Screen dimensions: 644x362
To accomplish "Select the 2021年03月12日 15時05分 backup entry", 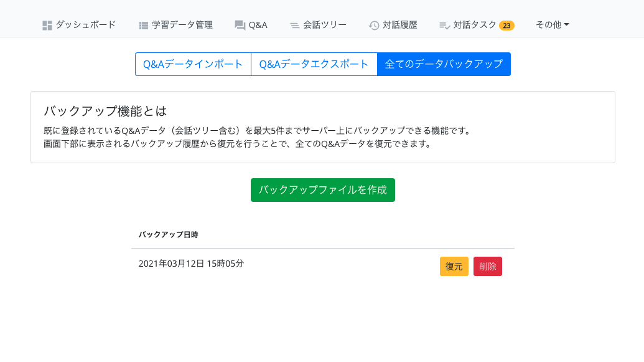I will click(191, 264).
